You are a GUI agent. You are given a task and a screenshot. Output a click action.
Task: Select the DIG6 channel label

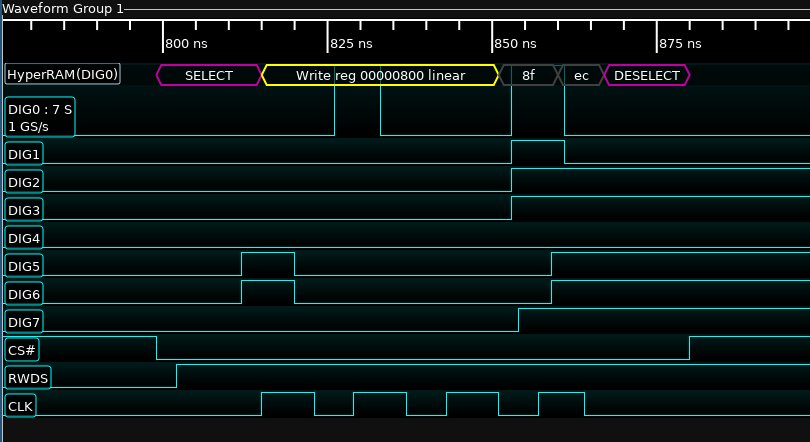pos(24,294)
